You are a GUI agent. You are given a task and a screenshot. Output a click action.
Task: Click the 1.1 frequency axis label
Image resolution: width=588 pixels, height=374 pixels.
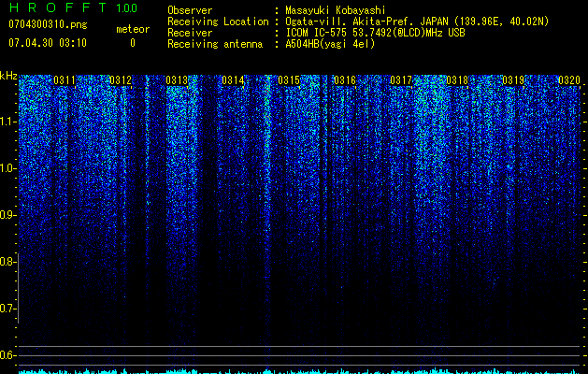(7, 122)
